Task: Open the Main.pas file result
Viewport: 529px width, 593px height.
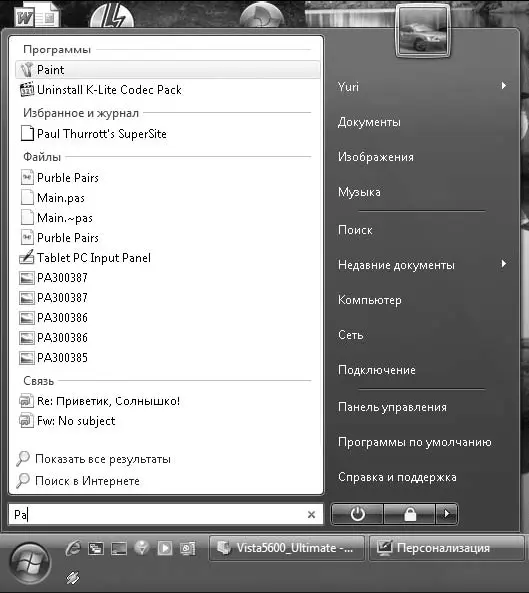Action: [x=168, y=198]
